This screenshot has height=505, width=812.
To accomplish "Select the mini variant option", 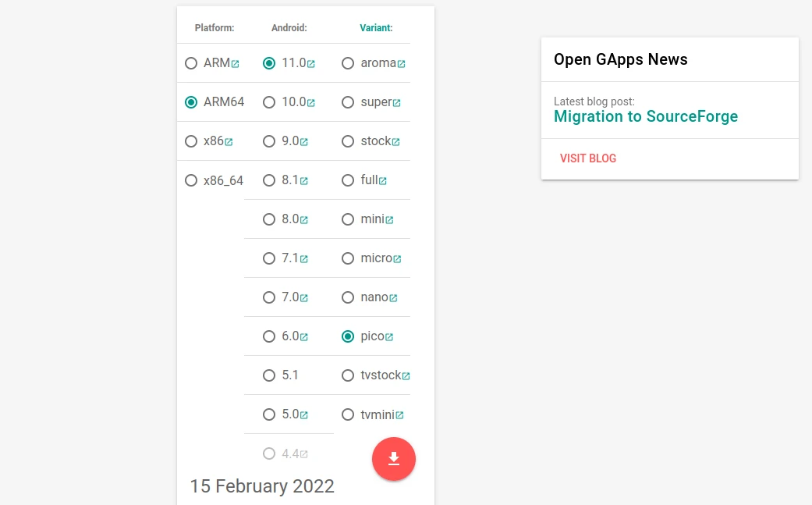I will [x=348, y=219].
